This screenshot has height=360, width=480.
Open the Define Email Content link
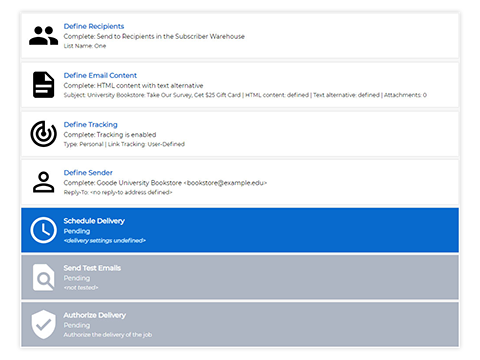tap(100, 75)
